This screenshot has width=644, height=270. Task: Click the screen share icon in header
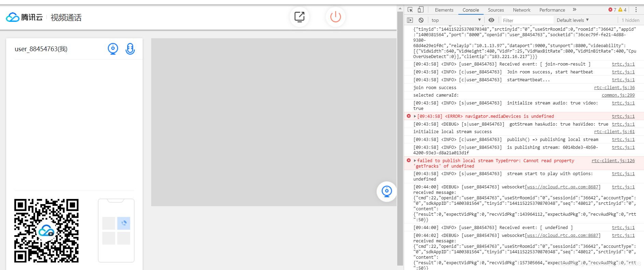pyautogui.click(x=299, y=17)
